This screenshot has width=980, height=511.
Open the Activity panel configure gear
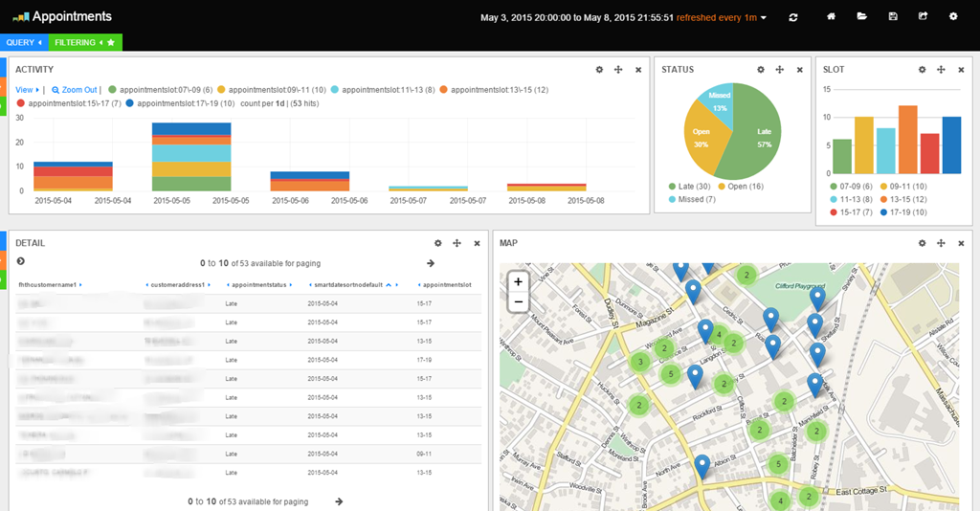(x=599, y=70)
